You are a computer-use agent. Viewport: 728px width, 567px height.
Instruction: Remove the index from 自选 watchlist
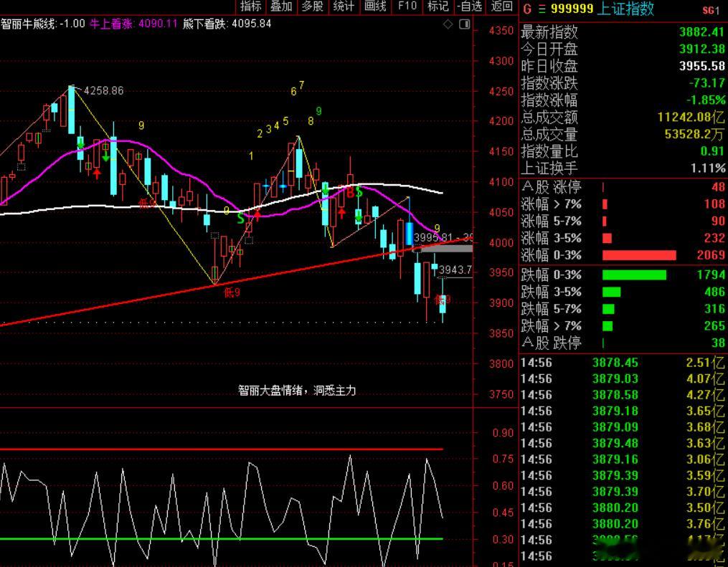[x=470, y=6]
